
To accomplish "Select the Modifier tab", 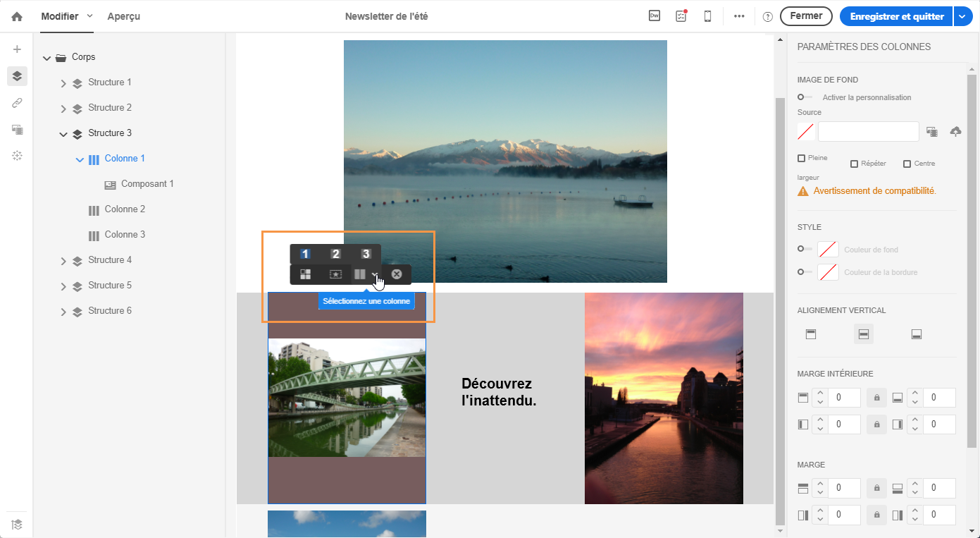I will click(x=60, y=16).
